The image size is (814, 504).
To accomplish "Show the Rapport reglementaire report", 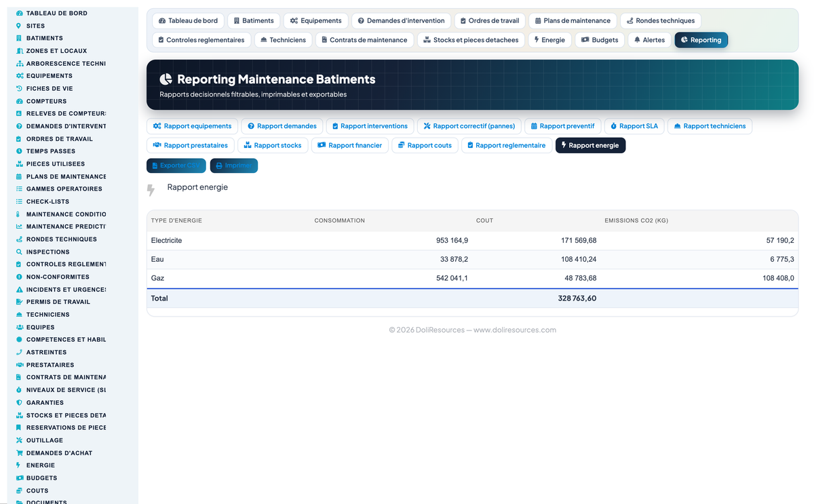I will point(507,145).
